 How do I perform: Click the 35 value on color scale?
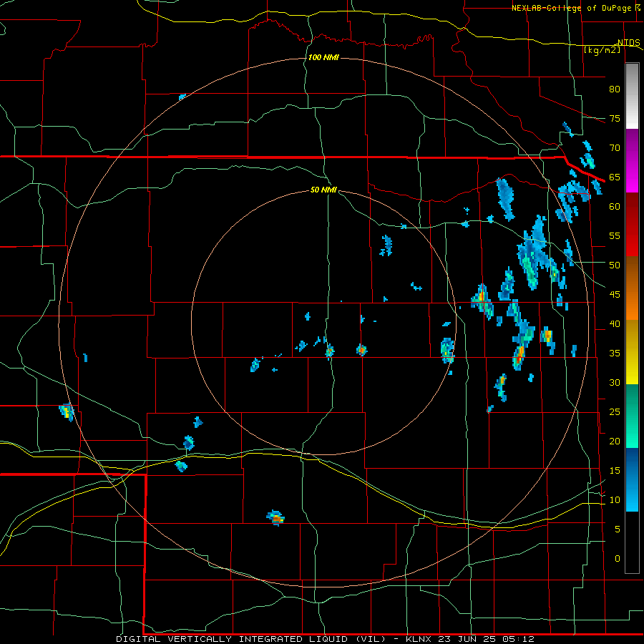point(615,353)
